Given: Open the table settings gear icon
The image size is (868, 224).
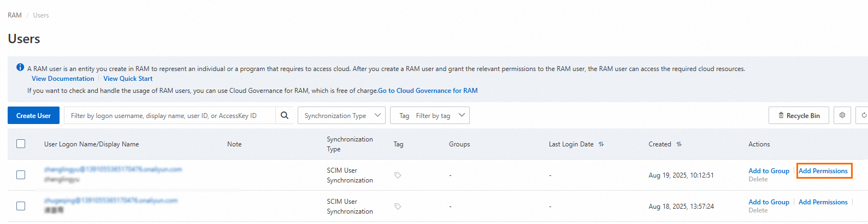Looking at the screenshot, I should click(842, 115).
